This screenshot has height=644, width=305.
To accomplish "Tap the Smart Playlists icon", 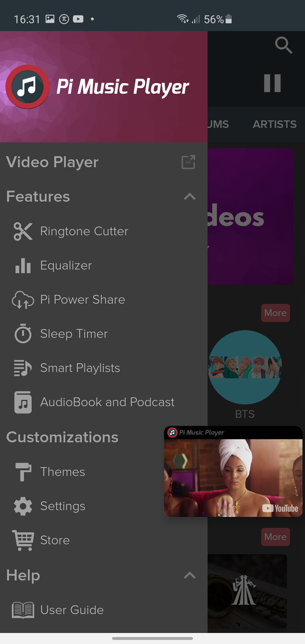I will pyautogui.click(x=23, y=368).
